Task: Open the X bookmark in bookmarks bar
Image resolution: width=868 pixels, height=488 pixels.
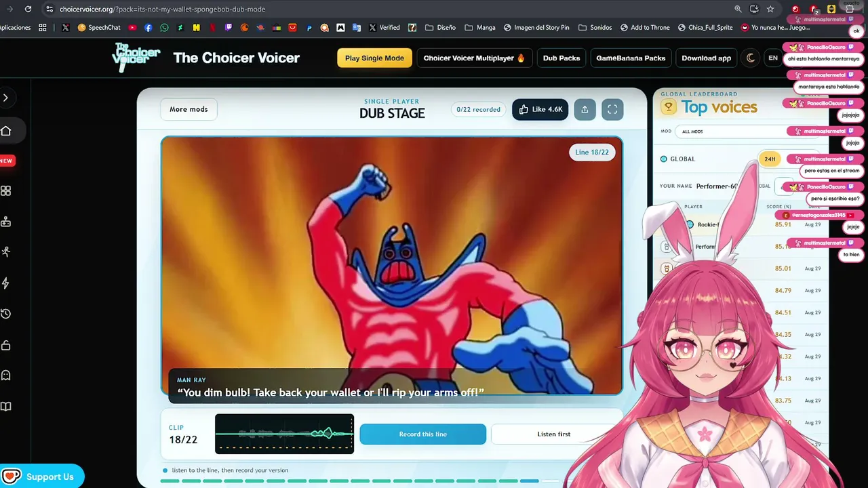Action: click(x=65, y=28)
